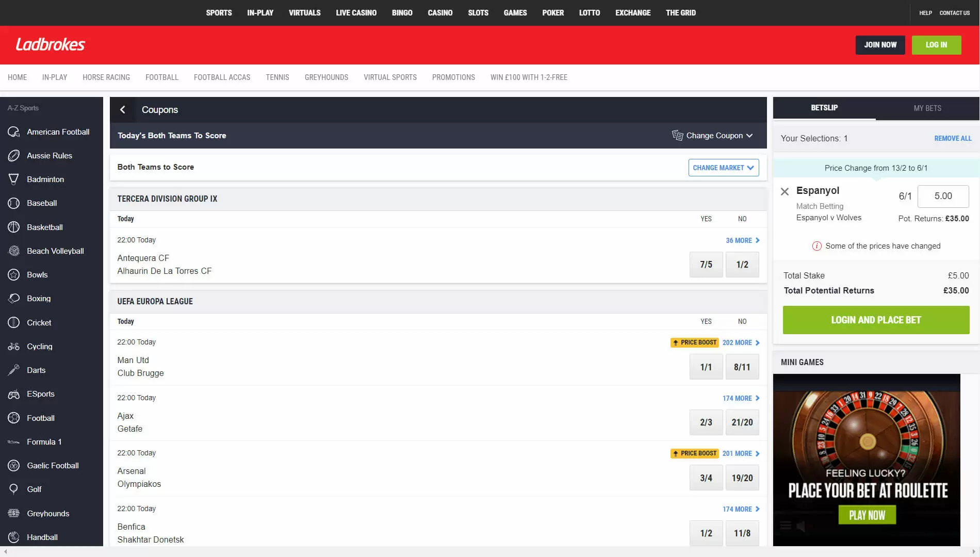Click the Cycling bicycle icon
This screenshot has width=980, height=557.
(x=14, y=347)
